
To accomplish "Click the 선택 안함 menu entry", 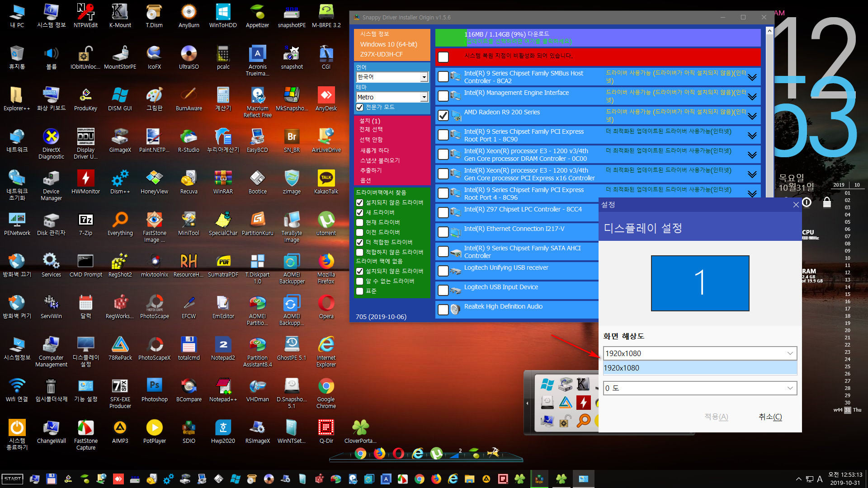I will [x=371, y=140].
